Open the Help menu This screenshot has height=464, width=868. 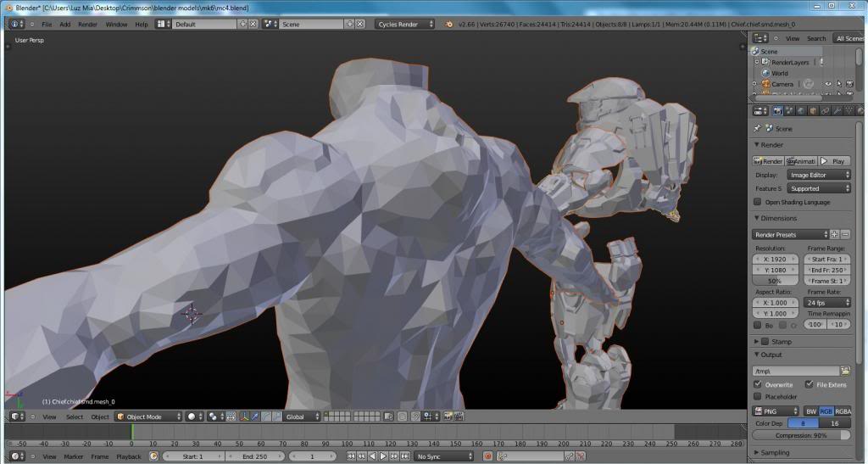click(142, 25)
